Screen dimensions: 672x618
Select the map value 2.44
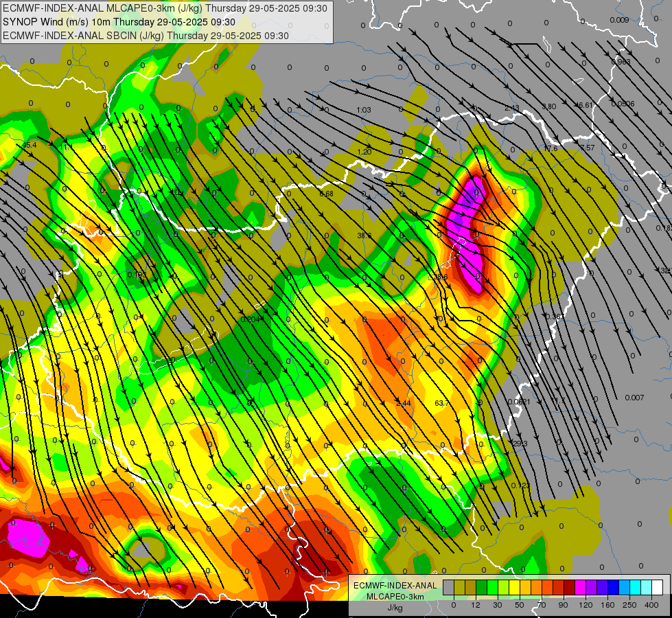[404, 403]
